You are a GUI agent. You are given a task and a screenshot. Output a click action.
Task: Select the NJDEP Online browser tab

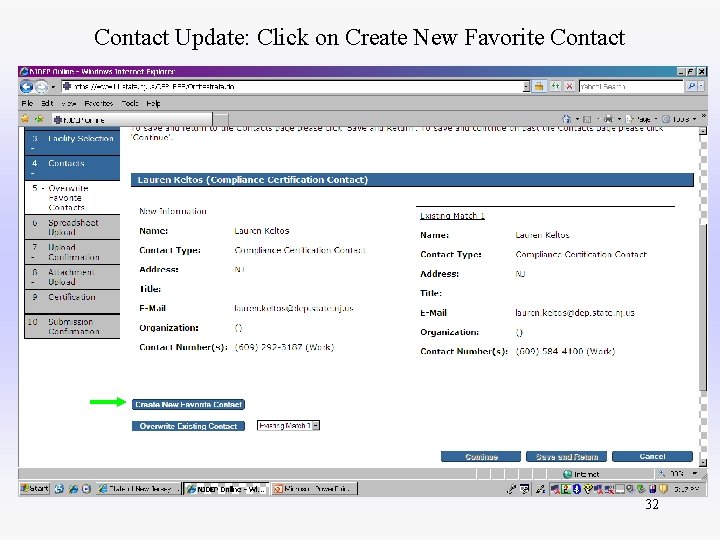[x=132, y=120]
